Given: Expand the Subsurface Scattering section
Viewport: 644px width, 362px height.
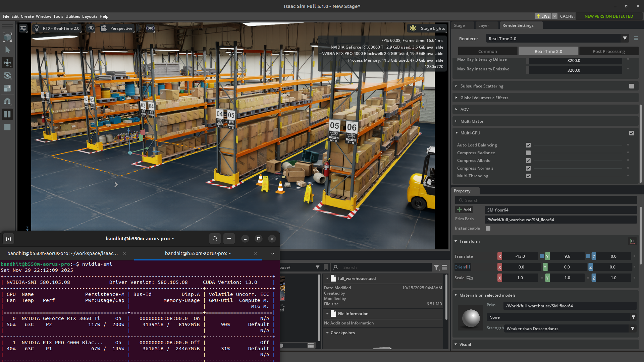Looking at the screenshot, I should [x=482, y=86].
